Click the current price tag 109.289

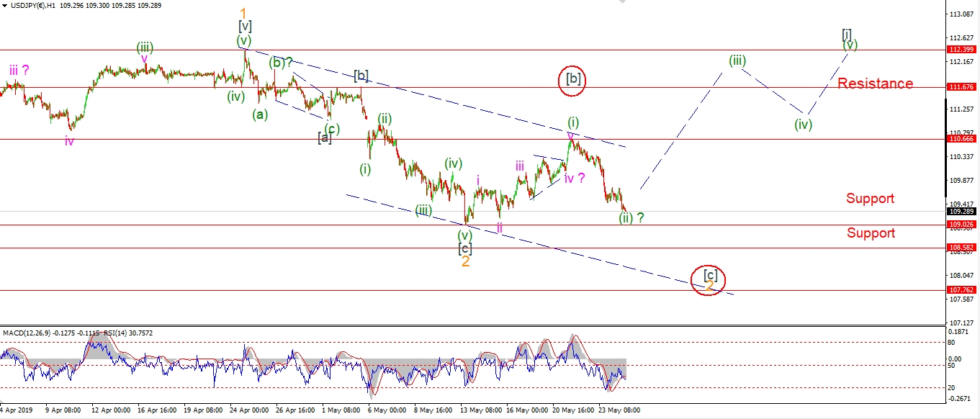click(x=961, y=212)
